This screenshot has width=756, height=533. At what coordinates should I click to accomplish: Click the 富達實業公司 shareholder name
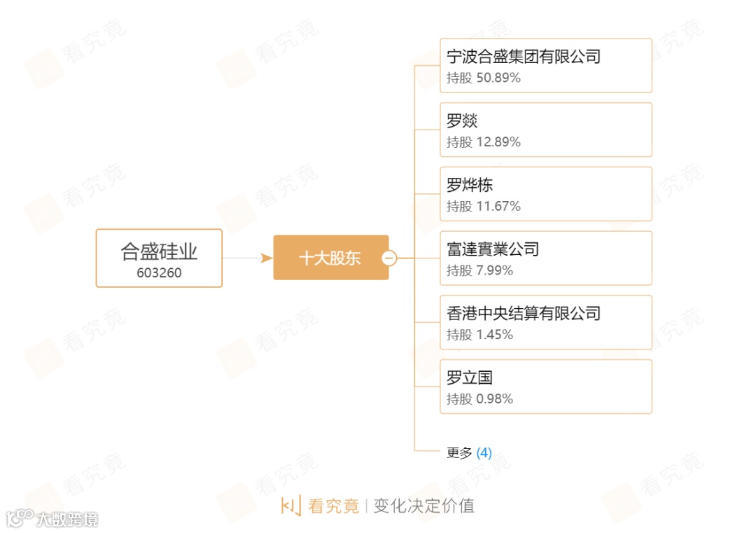(x=493, y=249)
